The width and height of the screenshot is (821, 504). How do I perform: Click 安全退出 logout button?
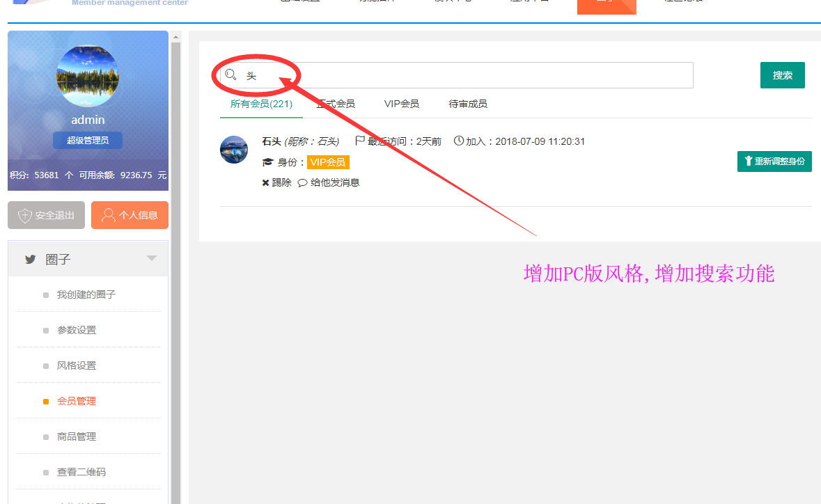[46, 215]
